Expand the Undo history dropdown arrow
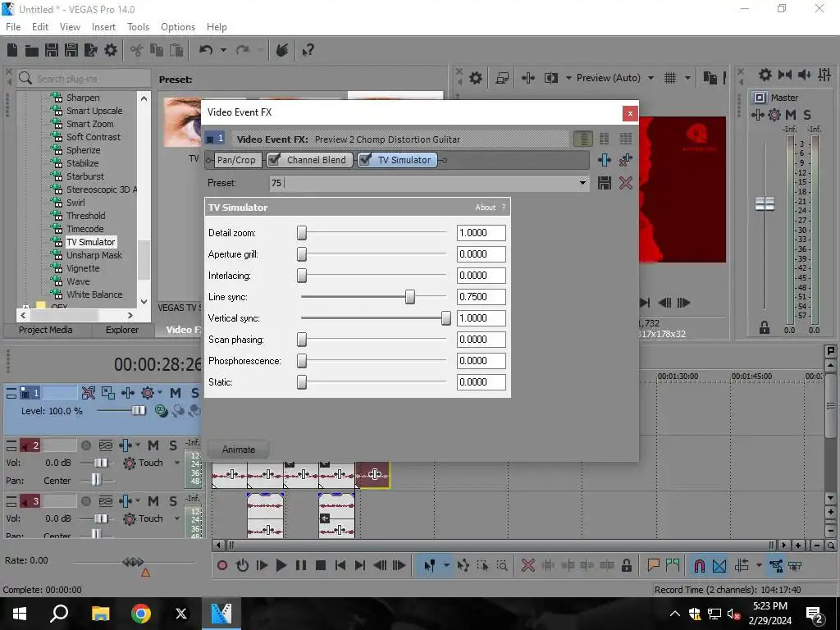This screenshot has height=630, width=840. click(x=223, y=50)
